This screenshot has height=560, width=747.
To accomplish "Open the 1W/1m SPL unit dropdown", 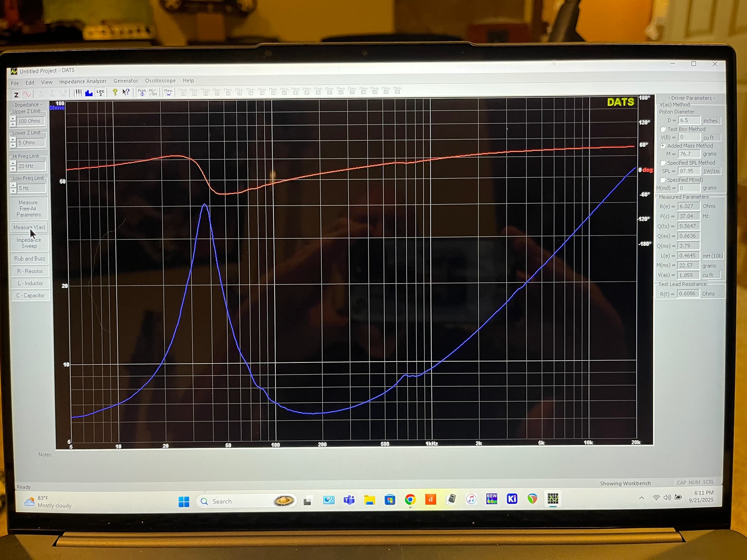I will pos(711,171).
